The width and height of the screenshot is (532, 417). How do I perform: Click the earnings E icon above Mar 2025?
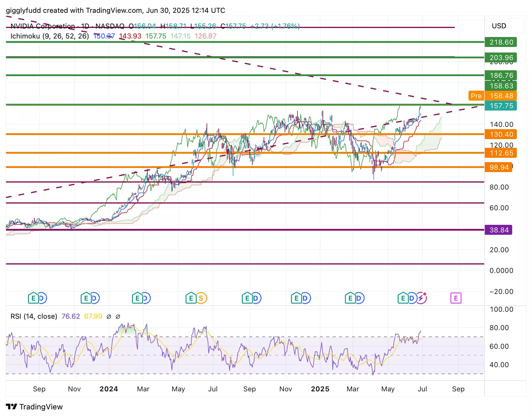(x=350, y=298)
